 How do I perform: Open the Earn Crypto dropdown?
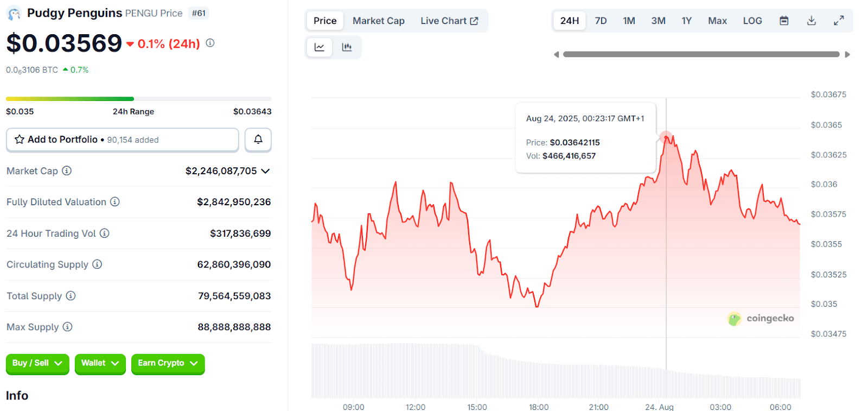[168, 363]
